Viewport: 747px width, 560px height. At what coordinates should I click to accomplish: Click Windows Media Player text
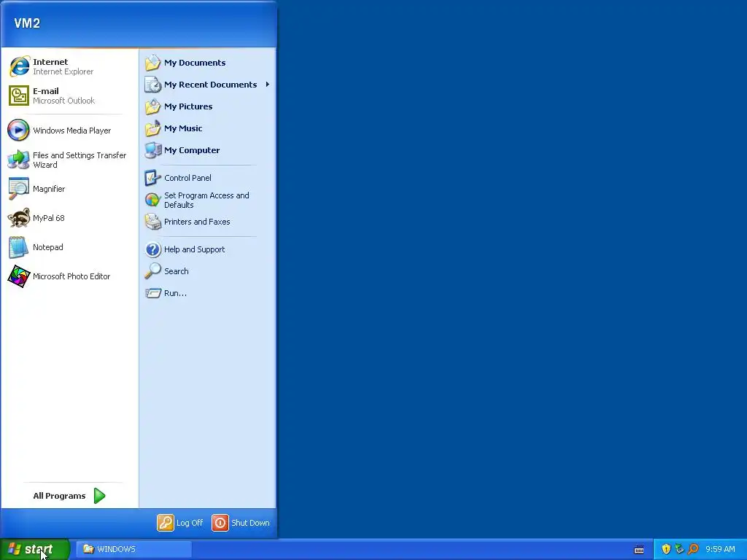click(x=72, y=131)
